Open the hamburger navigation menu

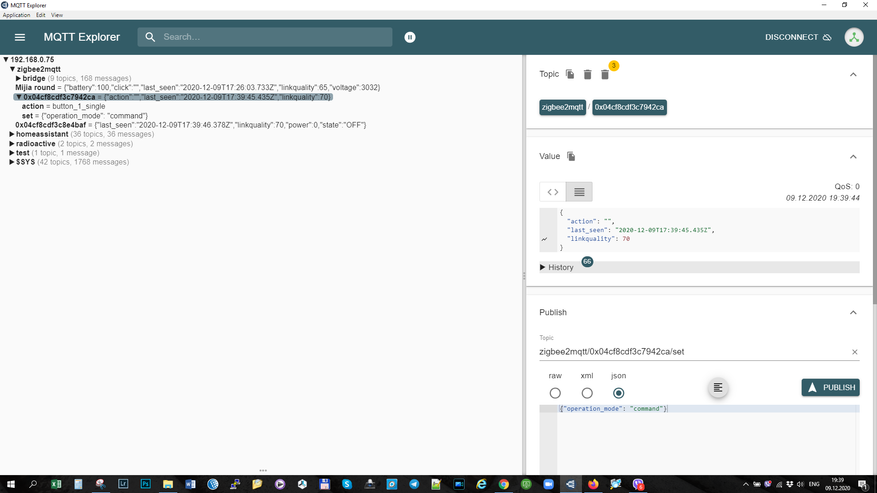pos(20,37)
